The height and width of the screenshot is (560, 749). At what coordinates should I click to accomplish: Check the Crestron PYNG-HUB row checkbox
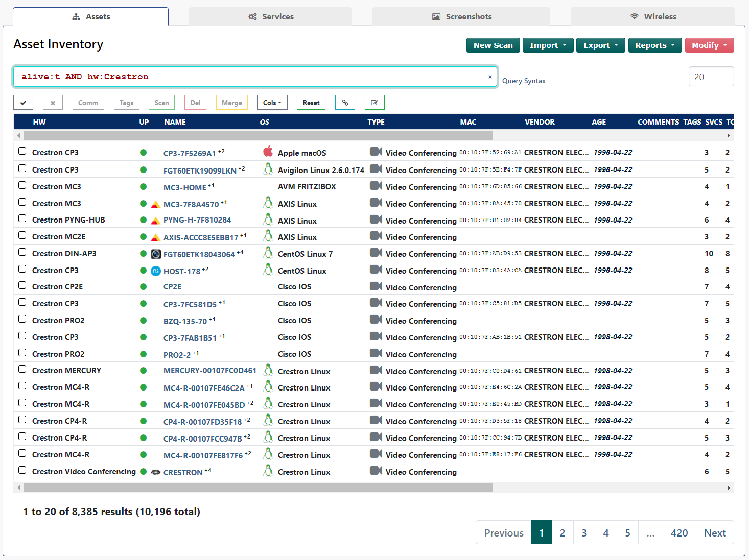[22, 218]
